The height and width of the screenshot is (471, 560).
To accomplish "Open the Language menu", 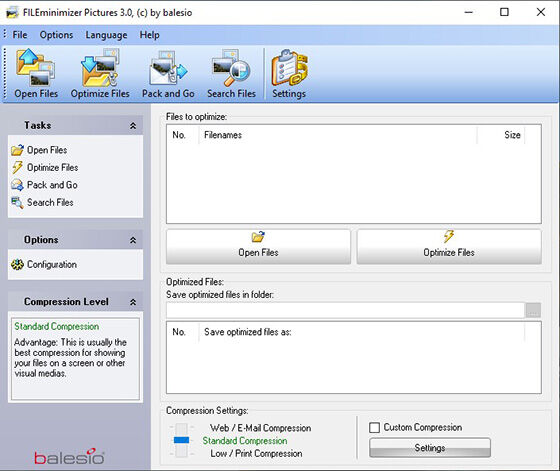I will [106, 35].
